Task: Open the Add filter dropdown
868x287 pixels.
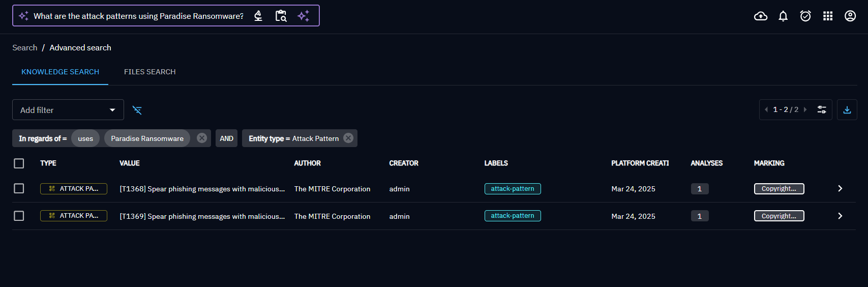Action: tap(68, 110)
